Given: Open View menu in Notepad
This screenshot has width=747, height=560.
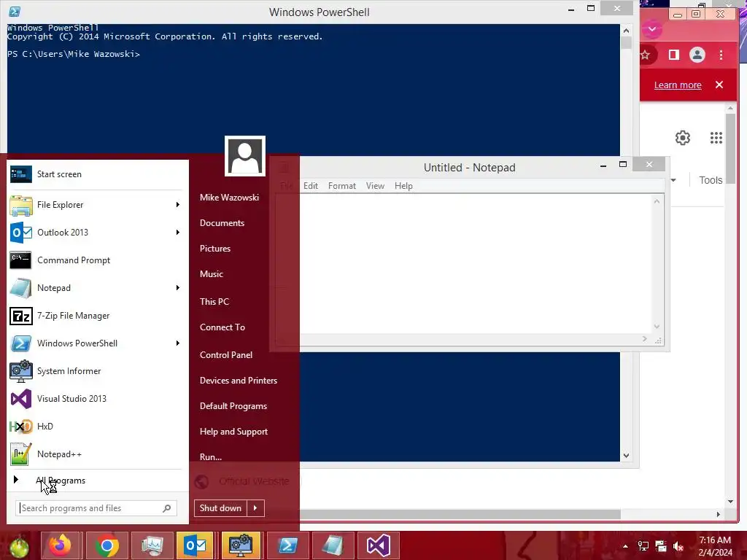Looking at the screenshot, I should [375, 186].
